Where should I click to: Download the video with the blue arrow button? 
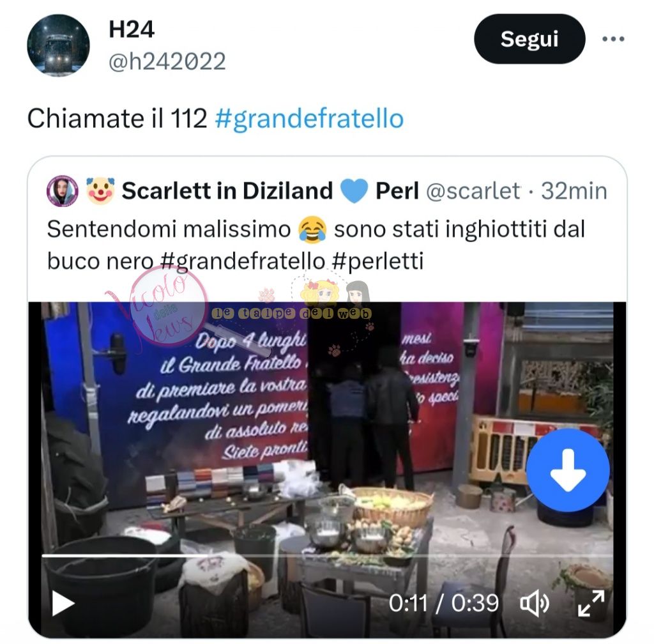[x=568, y=470]
